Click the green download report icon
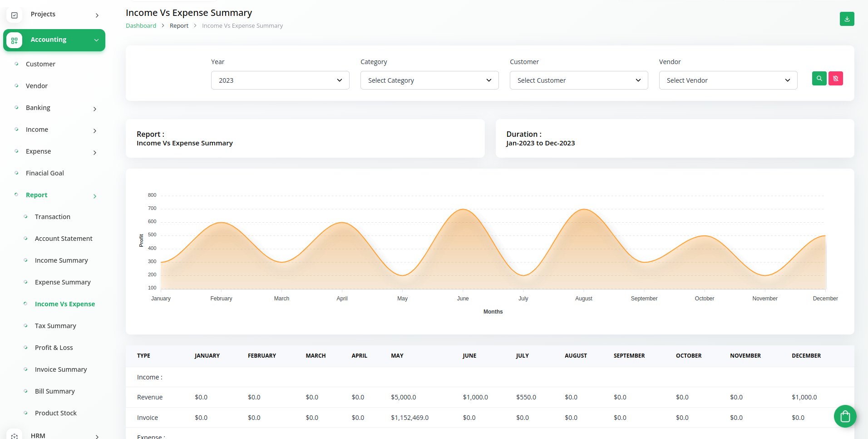This screenshot has width=868, height=439. (x=847, y=19)
